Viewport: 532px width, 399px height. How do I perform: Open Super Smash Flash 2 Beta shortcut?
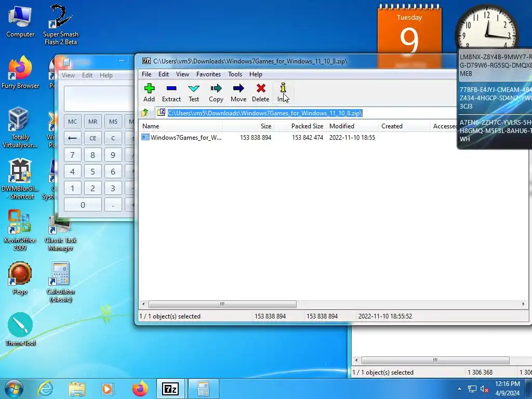coord(61,25)
